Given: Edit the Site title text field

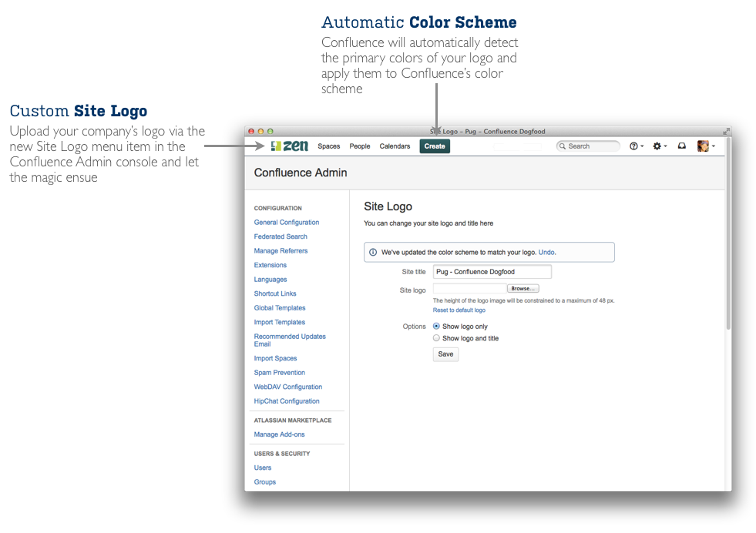Looking at the screenshot, I should (x=492, y=272).
